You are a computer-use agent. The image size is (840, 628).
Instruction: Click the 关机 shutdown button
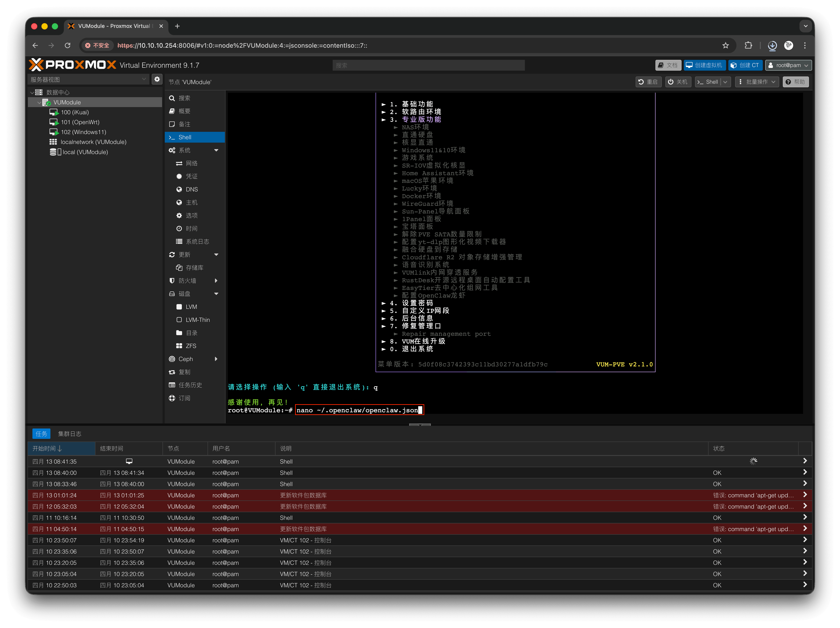tap(678, 82)
